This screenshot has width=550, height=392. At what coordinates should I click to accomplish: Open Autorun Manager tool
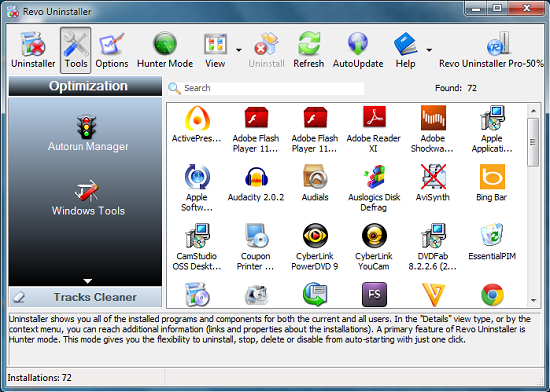tap(88, 133)
